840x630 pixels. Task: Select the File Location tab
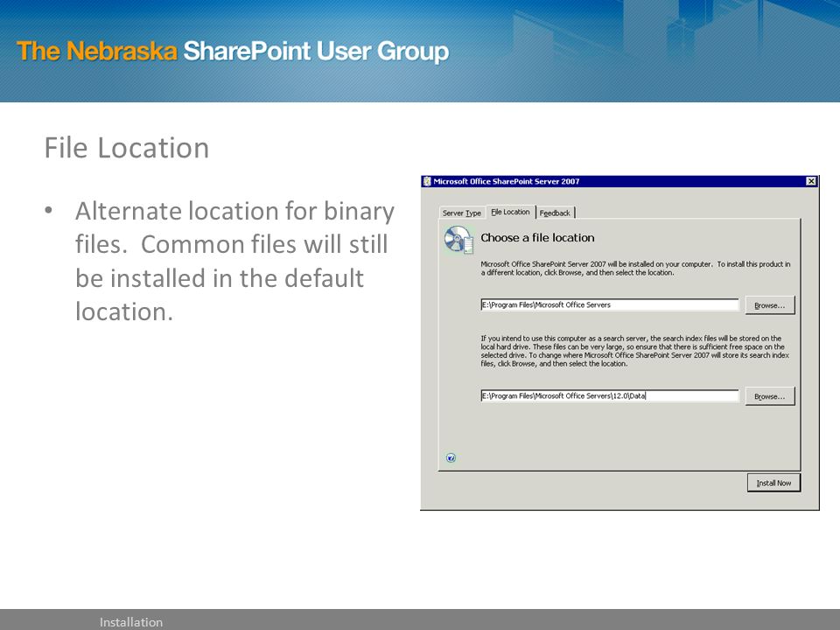(x=510, y=212)
